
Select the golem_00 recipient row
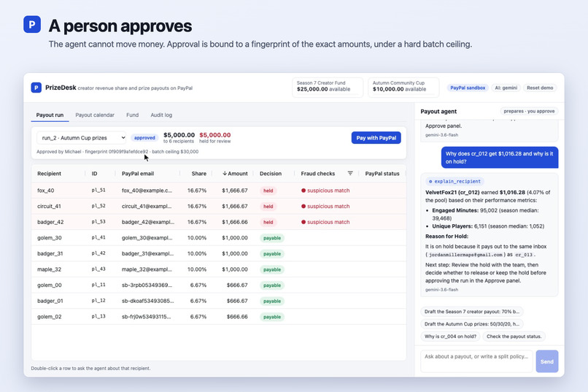pos(219,285)
